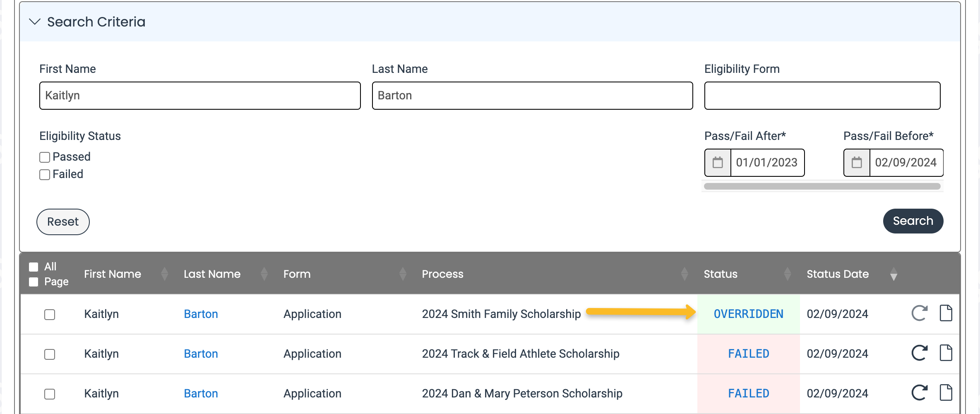Enable the Passed eligibility status checkbox

click(x=45, y=157)
